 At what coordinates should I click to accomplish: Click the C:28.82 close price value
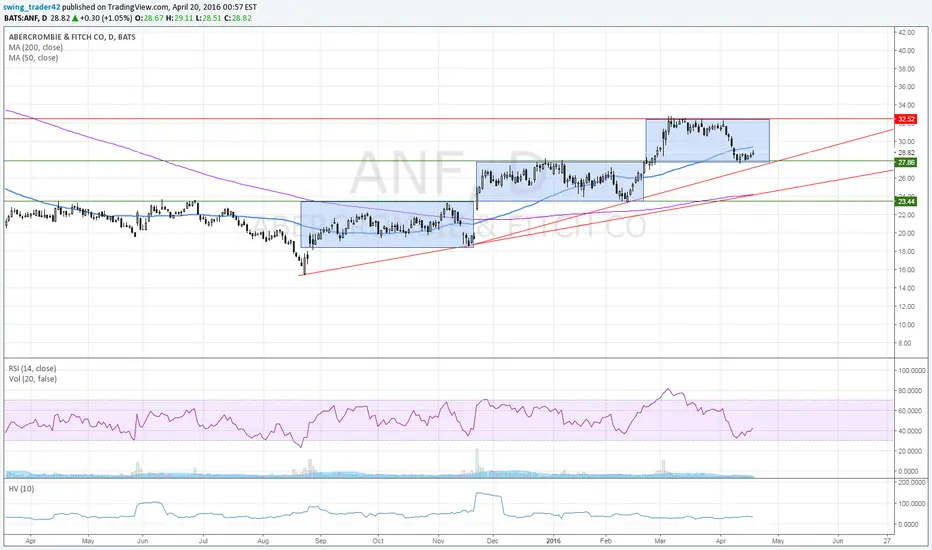point(237,18)
